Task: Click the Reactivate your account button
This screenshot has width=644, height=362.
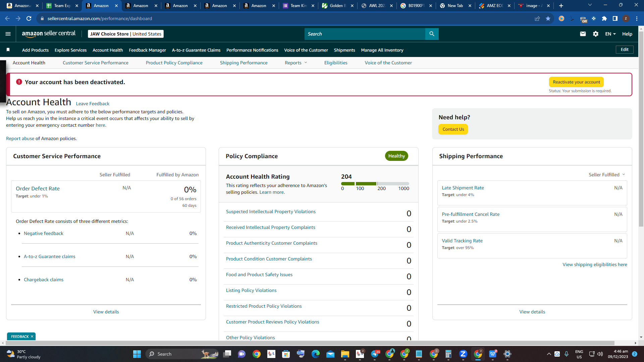Action: click(x=576, y=82)
